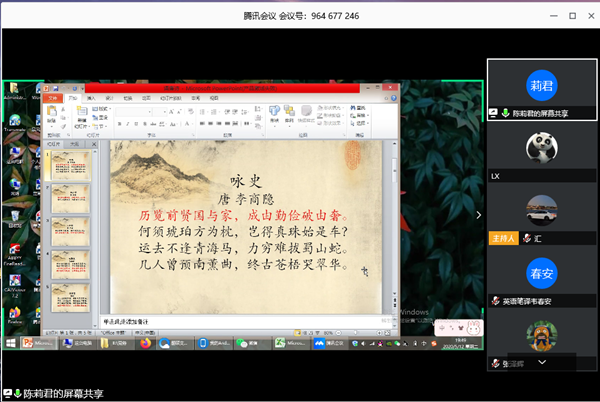The image size is (600, 402).
Task: Click the Reset (重设) slide icon
Action: pyautogui.click(x=100, y=118)
